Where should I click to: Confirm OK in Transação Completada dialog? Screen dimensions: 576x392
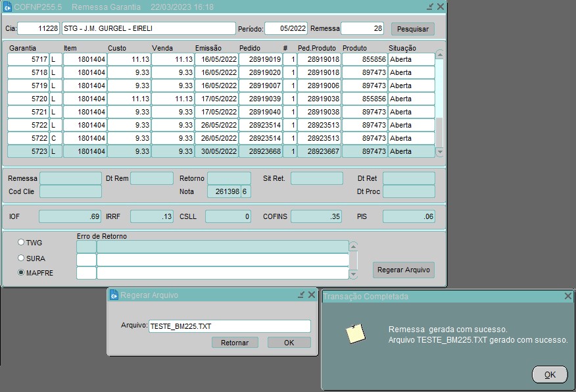(550, 374)
